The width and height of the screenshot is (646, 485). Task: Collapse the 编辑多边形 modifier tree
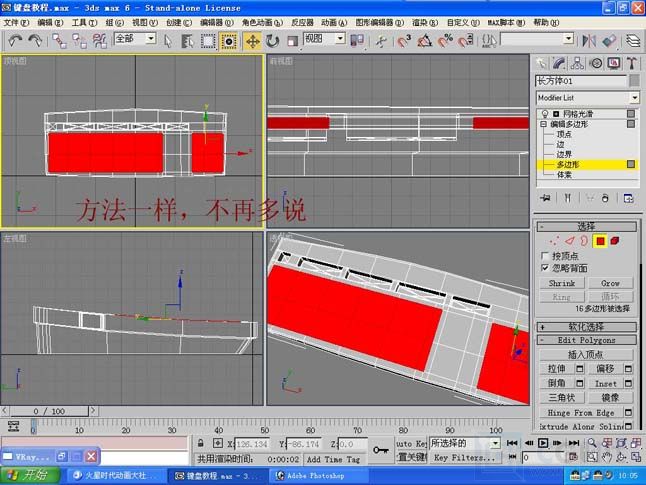pos(543,124)
